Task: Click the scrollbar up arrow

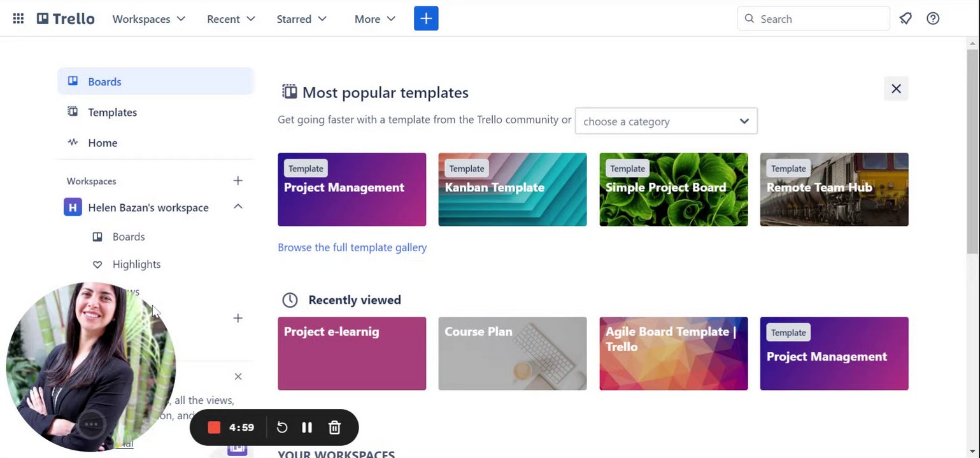Action: (973, 43)
